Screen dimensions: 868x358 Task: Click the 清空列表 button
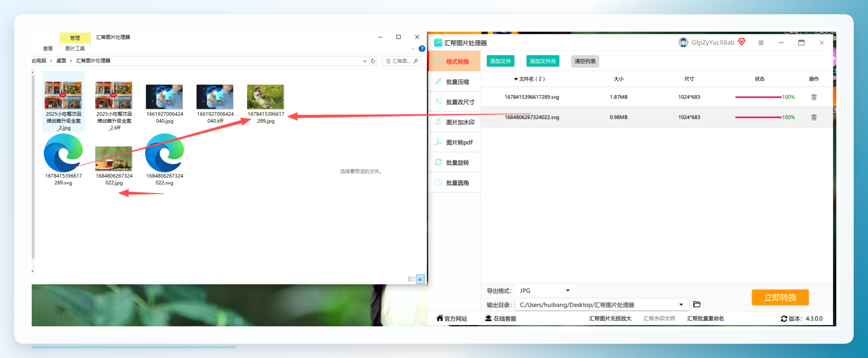(x=585, y=61)
